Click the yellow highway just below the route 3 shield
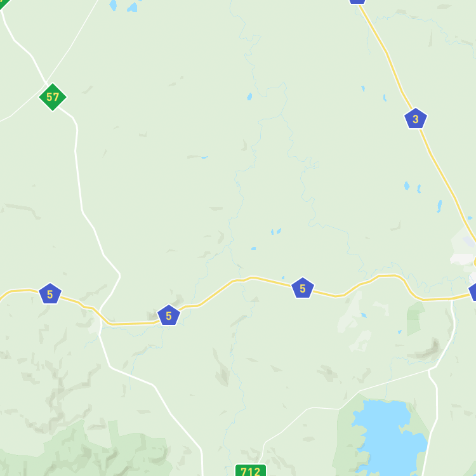The width and height of the screenshot is (476, 476). pos(425,141)
